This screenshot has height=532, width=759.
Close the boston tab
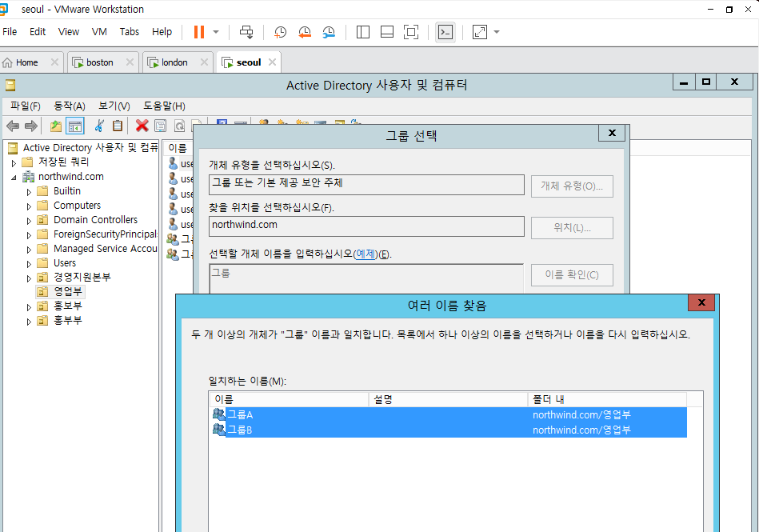click(130, 62)
